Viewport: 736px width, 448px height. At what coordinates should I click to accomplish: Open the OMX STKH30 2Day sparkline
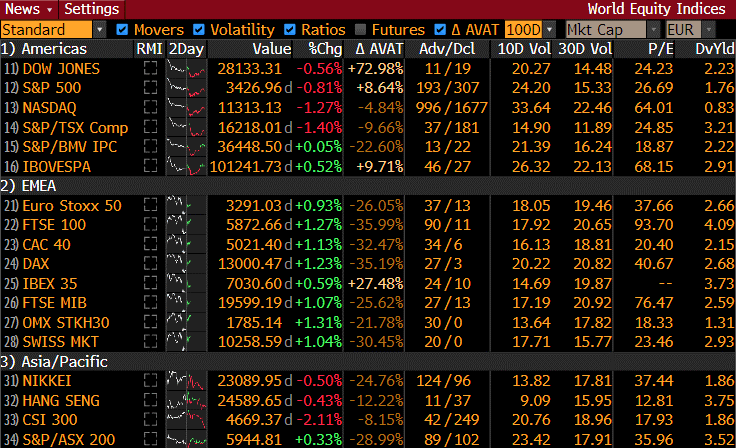[186, 322]
